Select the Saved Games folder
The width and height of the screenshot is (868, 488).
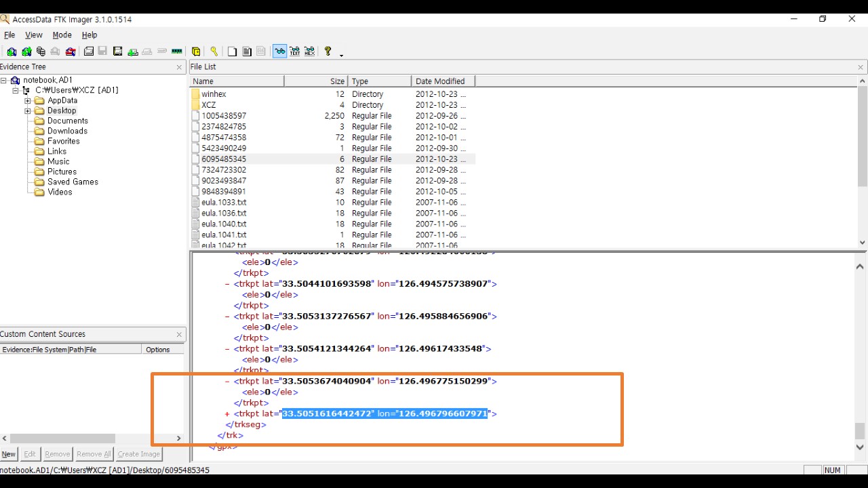[x=73, y=182]
